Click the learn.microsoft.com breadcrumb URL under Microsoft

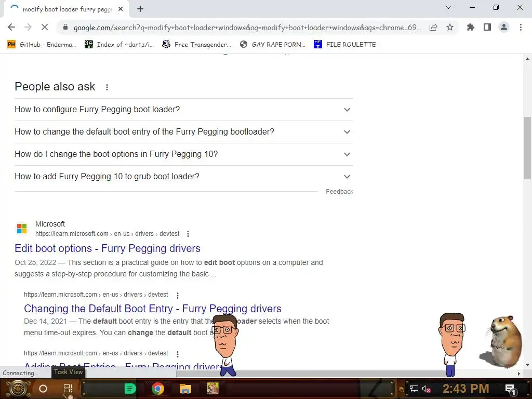tap(107, 234)
